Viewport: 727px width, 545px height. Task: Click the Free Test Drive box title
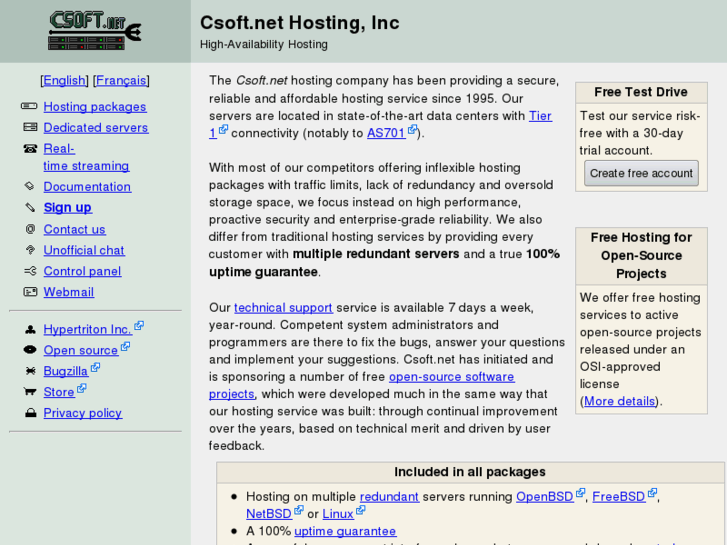[641, 92]
